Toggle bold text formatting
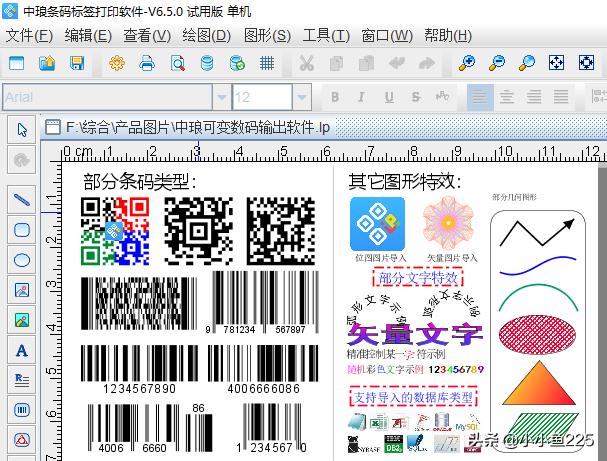Screen dimensions: 607x461 click(x=335, y=97)
